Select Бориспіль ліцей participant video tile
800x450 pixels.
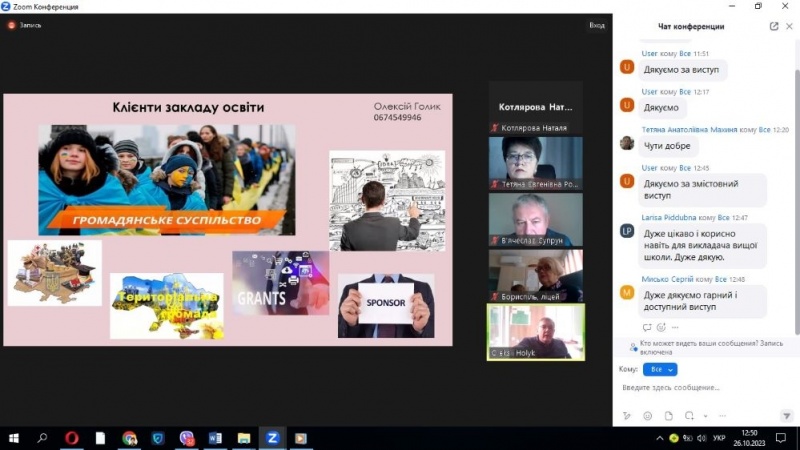(x=535, y=275)
